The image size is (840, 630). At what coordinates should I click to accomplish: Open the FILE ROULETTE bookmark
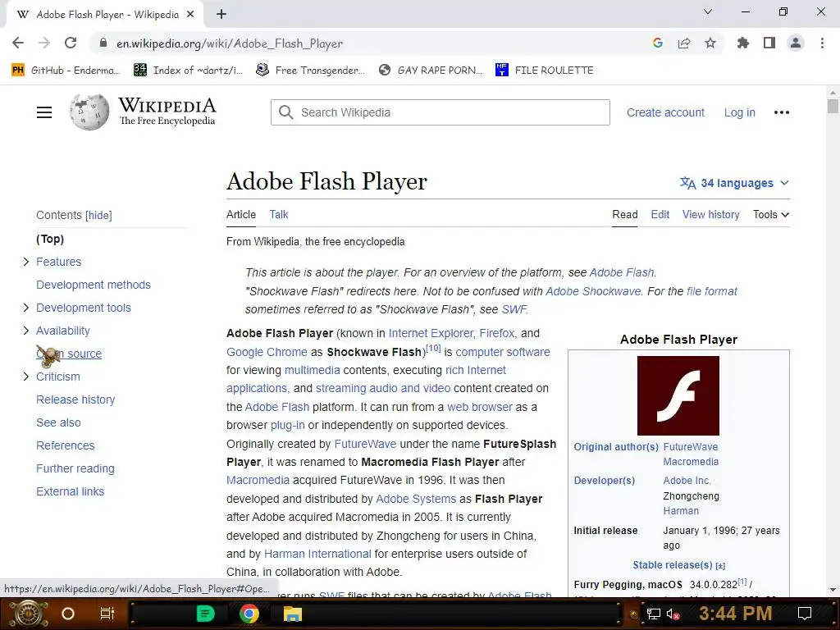tap(545, 71)
